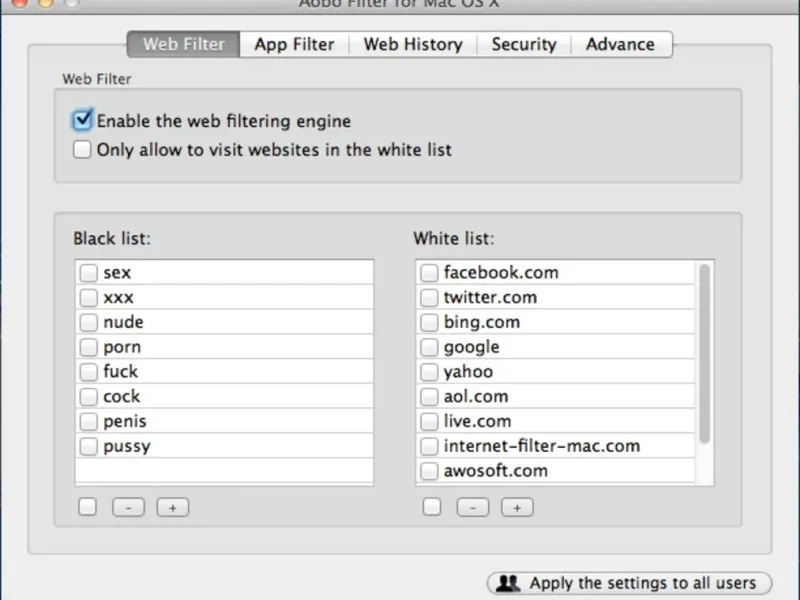Viewport: 800px width, 600px height.
Task: Check awosoft.com in the white list
Action: [429, 471]
